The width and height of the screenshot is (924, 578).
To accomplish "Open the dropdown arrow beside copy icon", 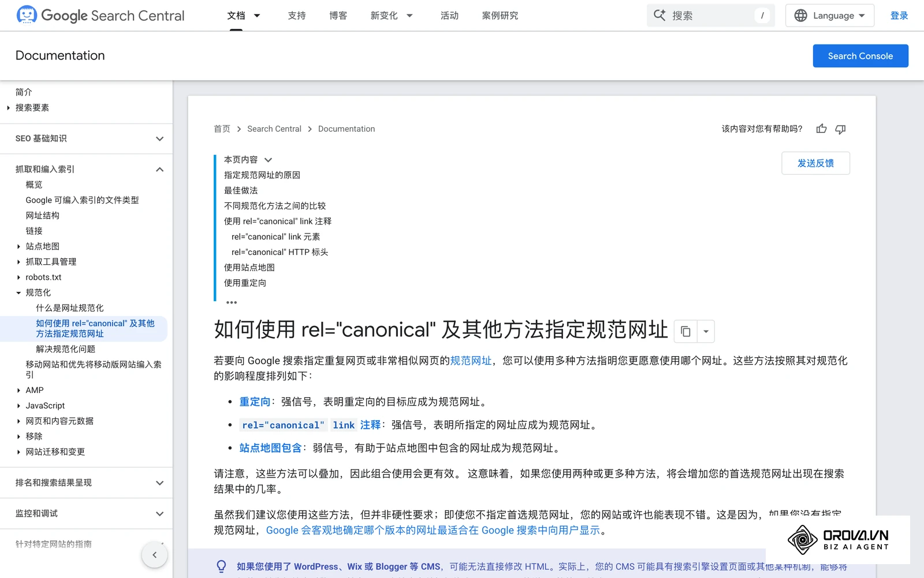I will [706, 332].
